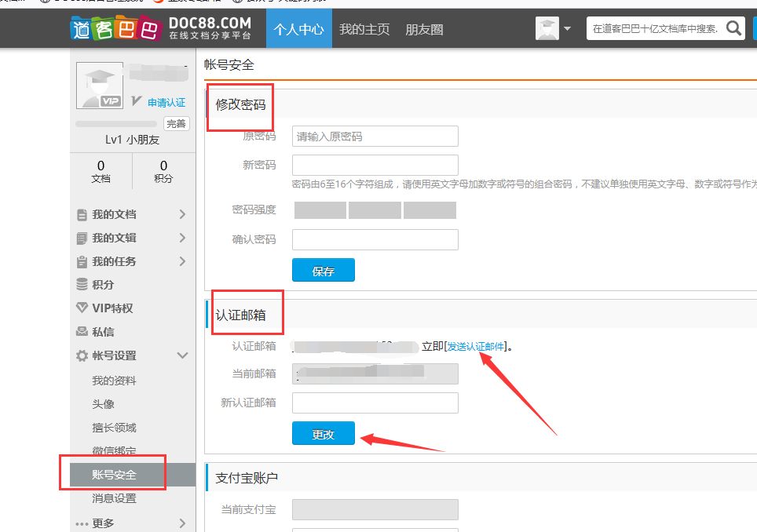Open the top bar user dropdown arrow
This screenshot has height=532, width=757.
[x=568, y=30]
